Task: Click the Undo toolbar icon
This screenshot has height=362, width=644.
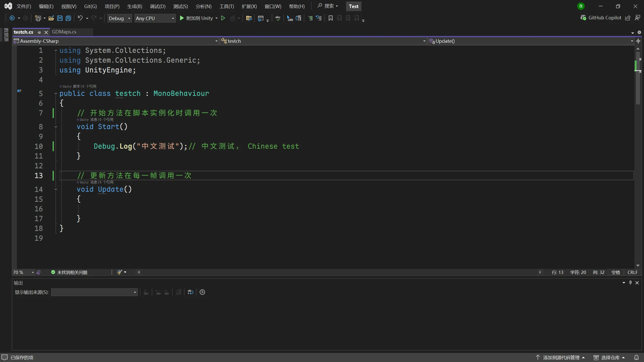Action: point(80,18)
